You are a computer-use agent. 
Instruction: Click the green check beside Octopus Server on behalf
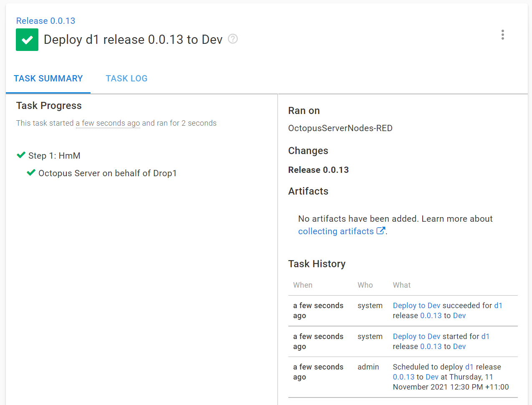(x=31, y=172)
